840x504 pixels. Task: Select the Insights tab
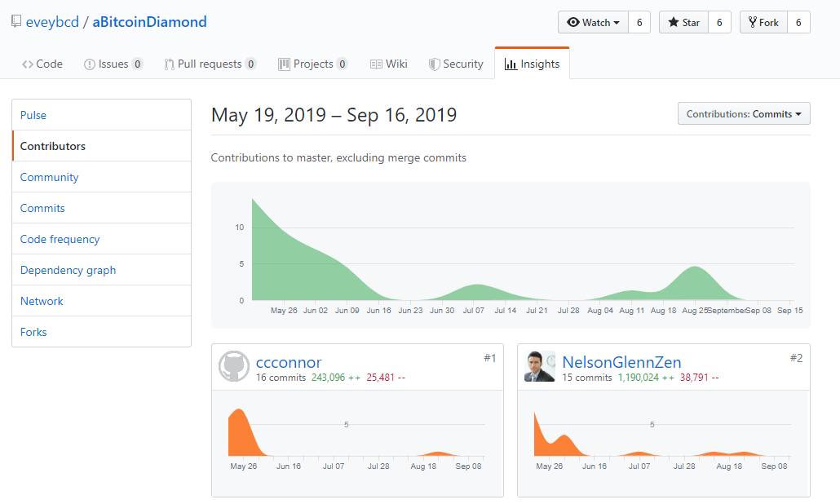pos(532,64)
